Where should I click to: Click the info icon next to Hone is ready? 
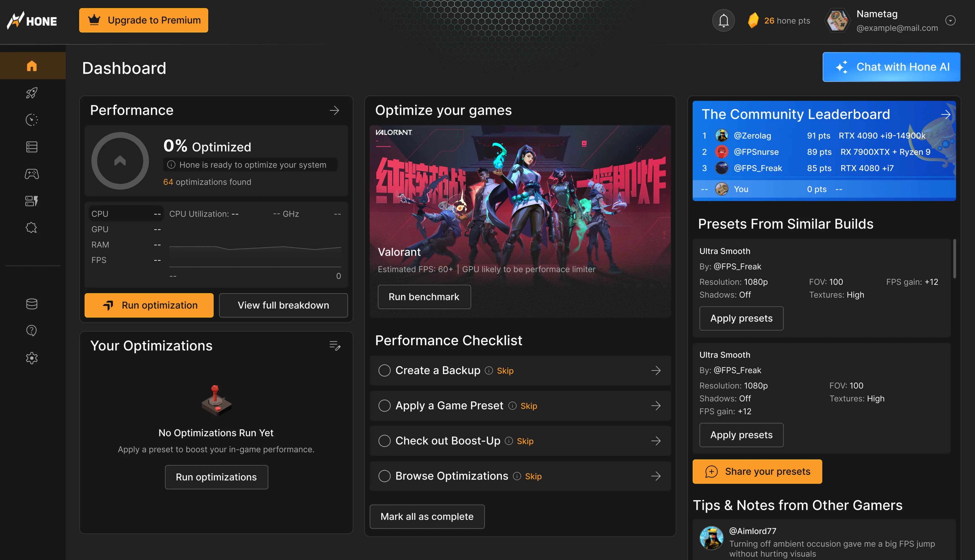click(171, 164)
